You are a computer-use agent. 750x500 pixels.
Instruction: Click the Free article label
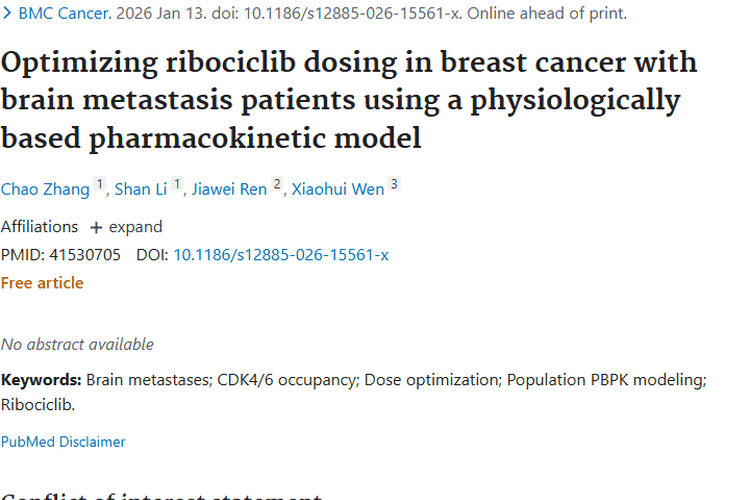(x=42, y=283)
